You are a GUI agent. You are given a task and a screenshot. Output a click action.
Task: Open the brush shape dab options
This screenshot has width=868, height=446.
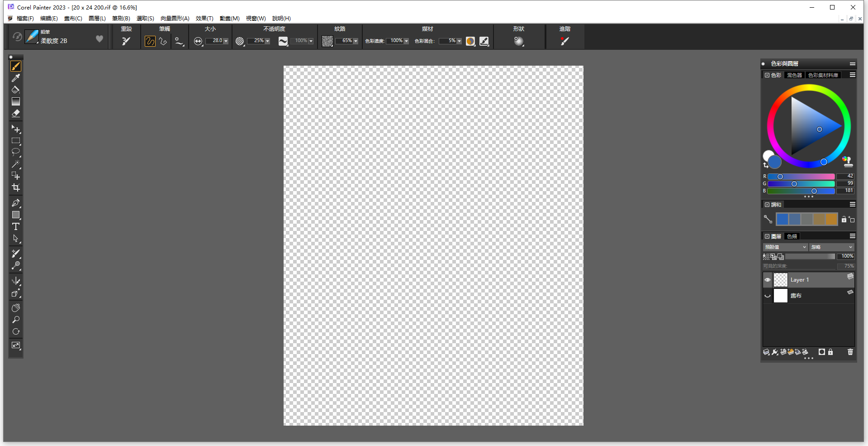519,41
